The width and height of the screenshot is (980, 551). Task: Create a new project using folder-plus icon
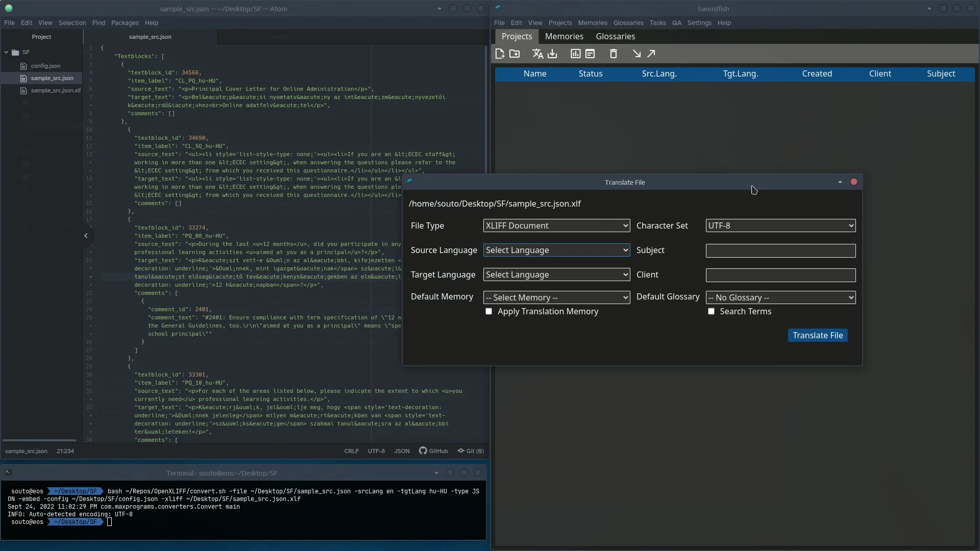(515, 54)
